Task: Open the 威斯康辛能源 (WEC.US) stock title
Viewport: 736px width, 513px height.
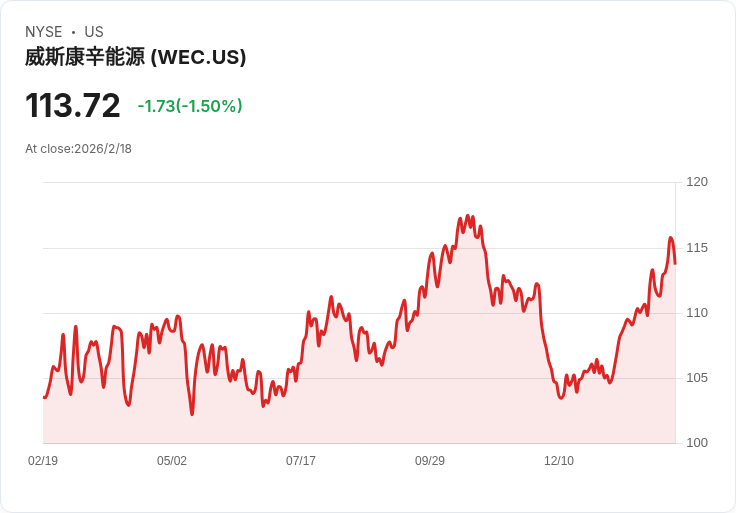Action: 136,57
